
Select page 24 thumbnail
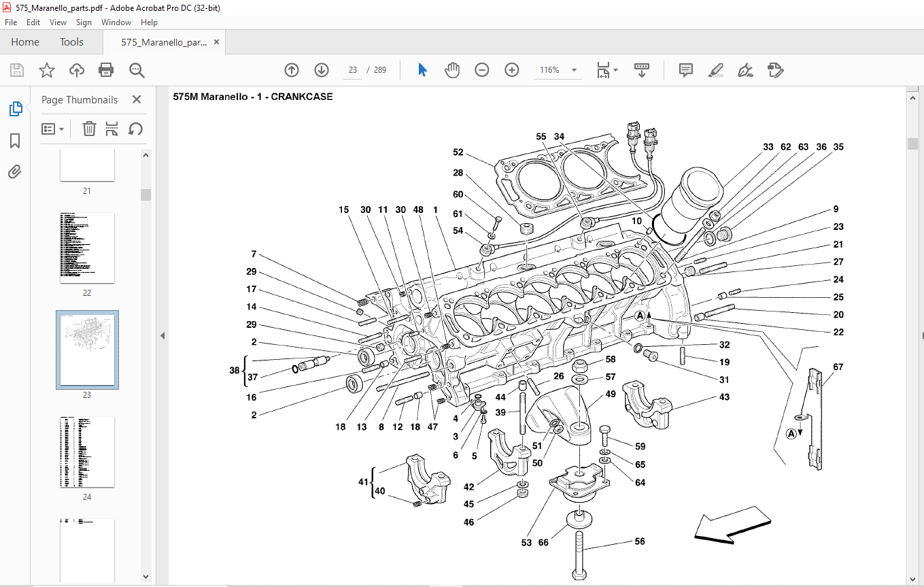(87, 452)
